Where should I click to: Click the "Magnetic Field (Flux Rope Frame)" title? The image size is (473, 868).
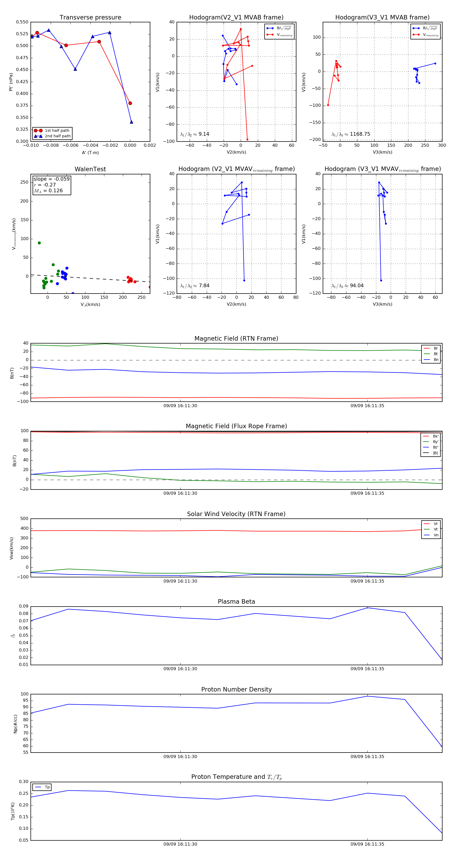[236, 426]
